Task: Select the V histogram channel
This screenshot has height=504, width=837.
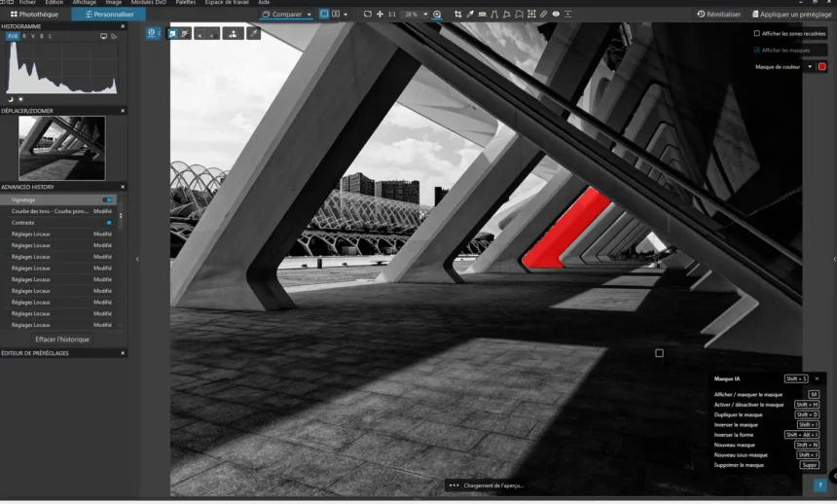Action: 32,36
